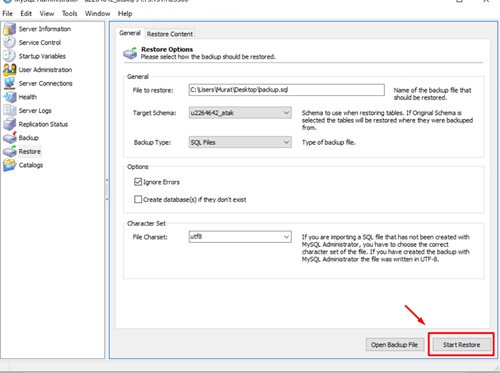
Task: Open the Edit menu
Action: pos(26,14)
